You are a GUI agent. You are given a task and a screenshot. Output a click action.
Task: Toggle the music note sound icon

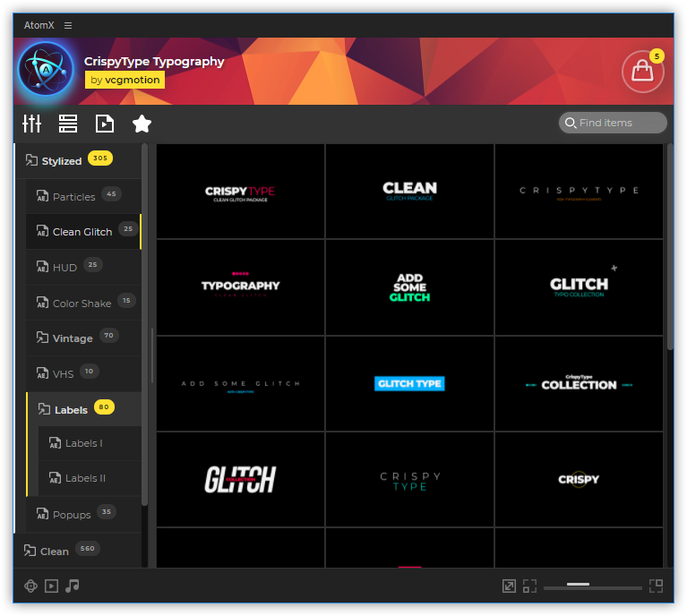point(72,586)
